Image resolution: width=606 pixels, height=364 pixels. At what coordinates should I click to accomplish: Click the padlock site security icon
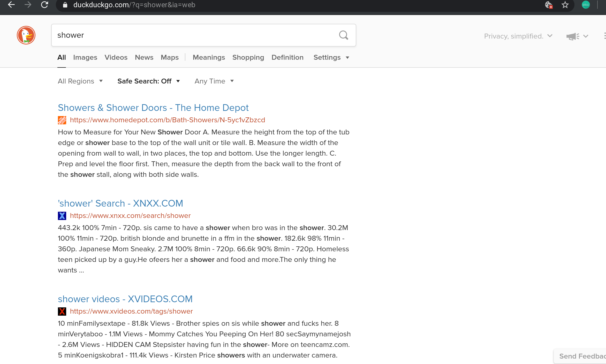65,5
